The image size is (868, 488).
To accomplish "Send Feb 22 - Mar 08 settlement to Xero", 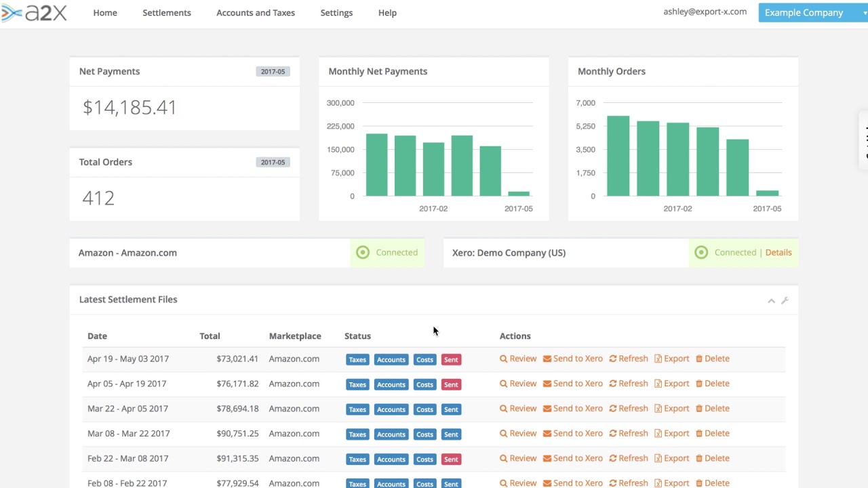I will [x=572, y=458].
